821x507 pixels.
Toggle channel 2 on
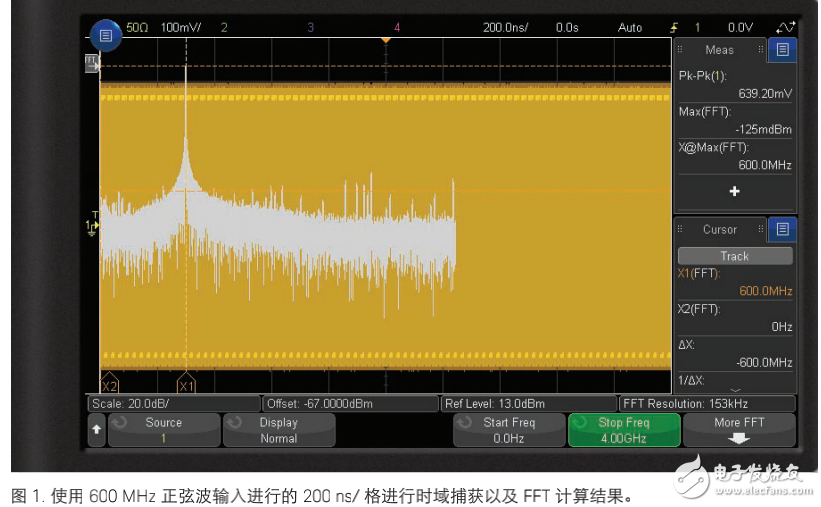[x=223, y=27]
